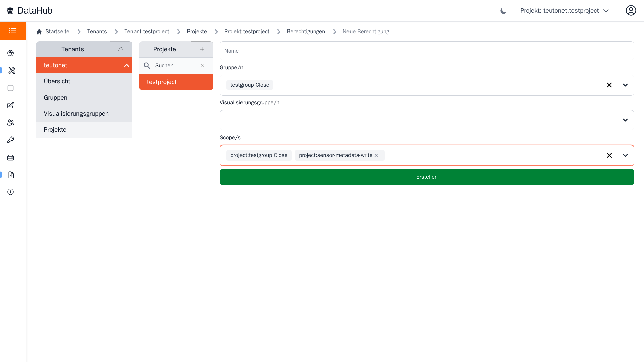Click the Name input field

pyautogui.click(x=426, y=51)
